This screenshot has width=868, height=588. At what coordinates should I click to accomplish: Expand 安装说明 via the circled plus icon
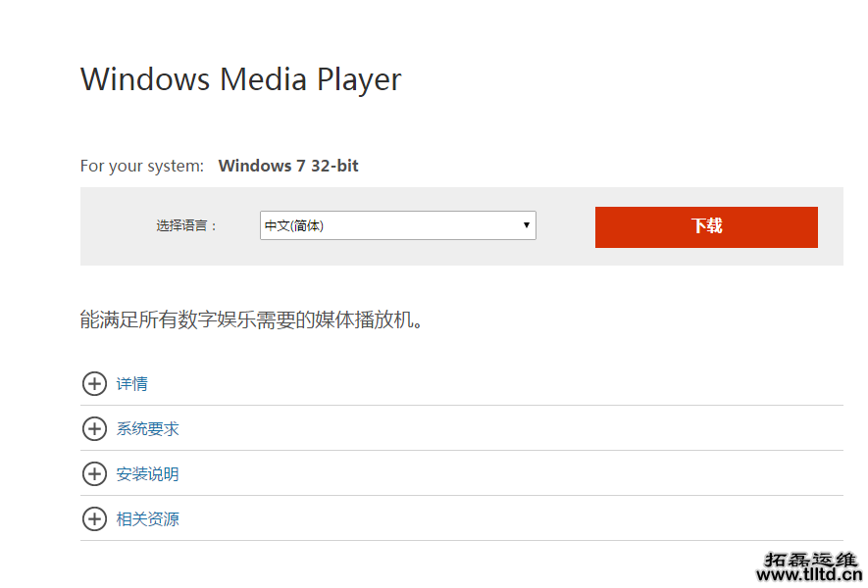pos(94,473)
